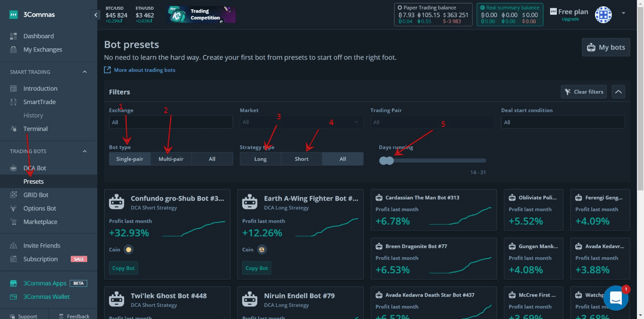Switch strategy type to Short
Screen dimensions: 644x319
coord(301,159)
